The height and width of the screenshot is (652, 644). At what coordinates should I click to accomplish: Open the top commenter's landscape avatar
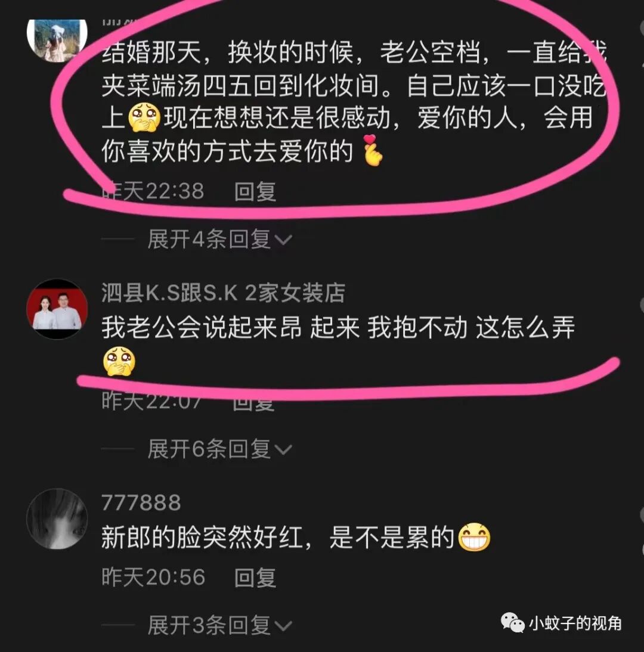pos(57,41)
